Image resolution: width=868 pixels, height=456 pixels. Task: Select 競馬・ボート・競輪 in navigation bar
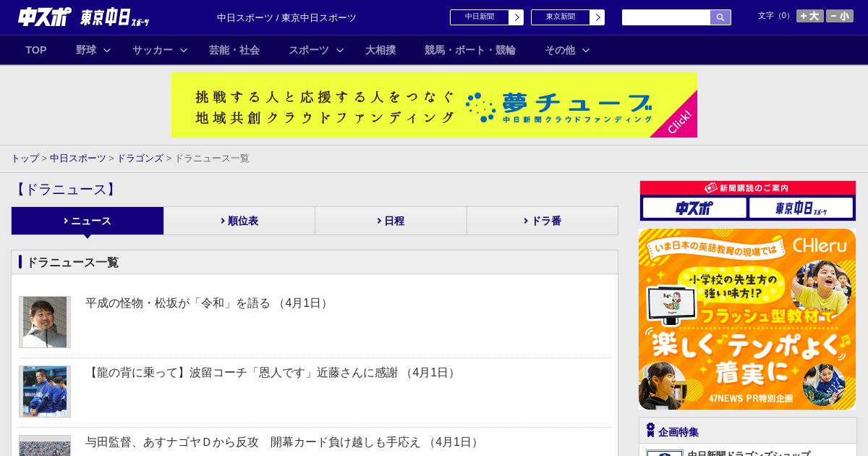(470, 50)
